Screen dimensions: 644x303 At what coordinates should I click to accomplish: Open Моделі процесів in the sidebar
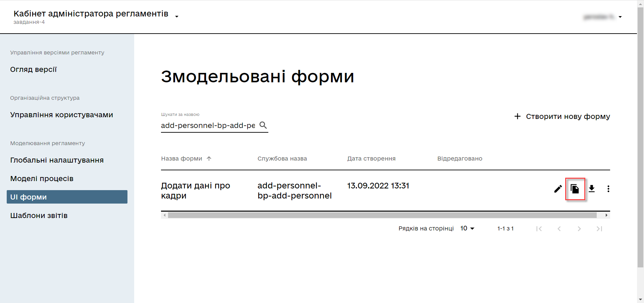[42, 179]
